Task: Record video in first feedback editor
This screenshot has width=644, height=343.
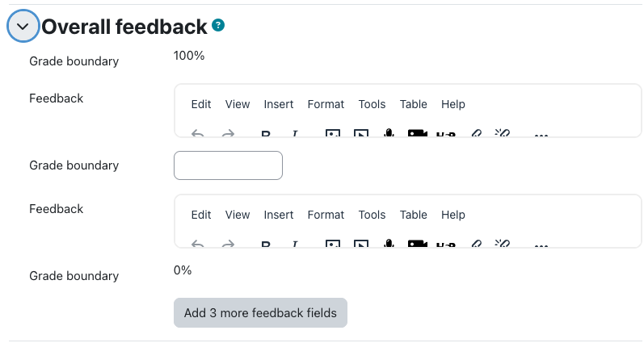Action: (417, 133)
